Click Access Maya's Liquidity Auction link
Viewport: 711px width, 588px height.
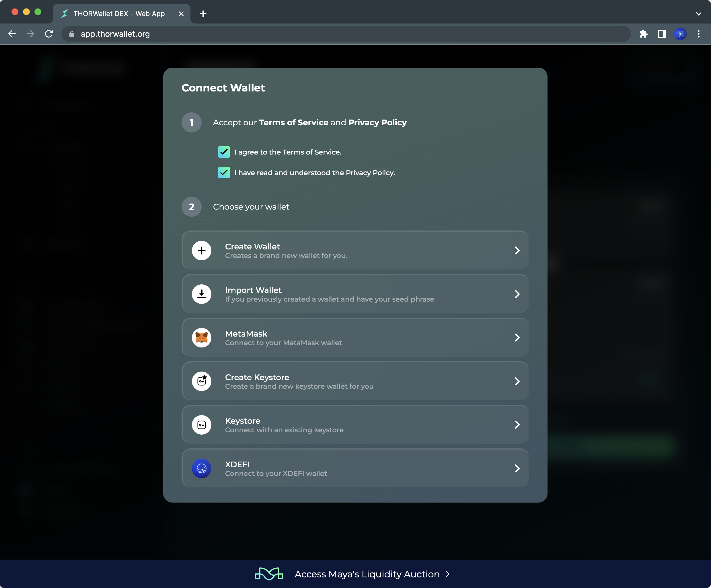pyautogui.click(x=367, y=574)
